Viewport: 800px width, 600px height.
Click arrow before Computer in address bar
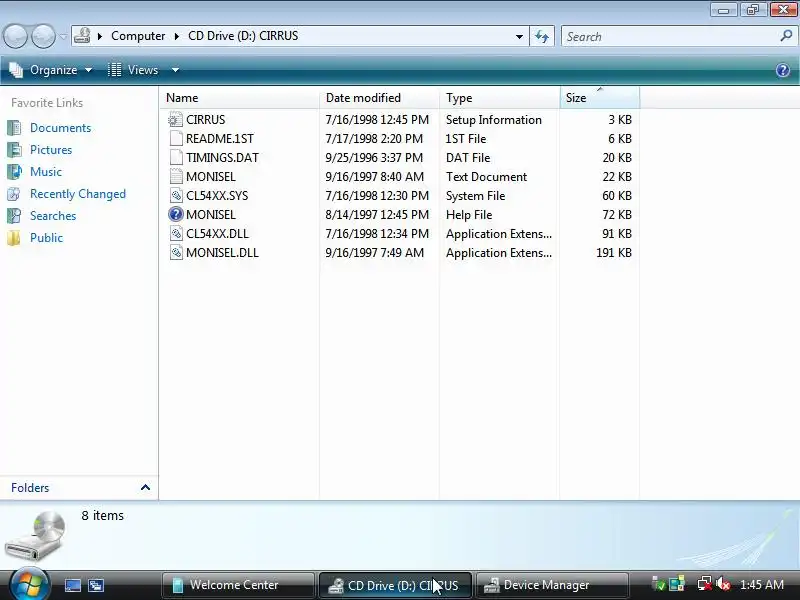click(100, 36)
